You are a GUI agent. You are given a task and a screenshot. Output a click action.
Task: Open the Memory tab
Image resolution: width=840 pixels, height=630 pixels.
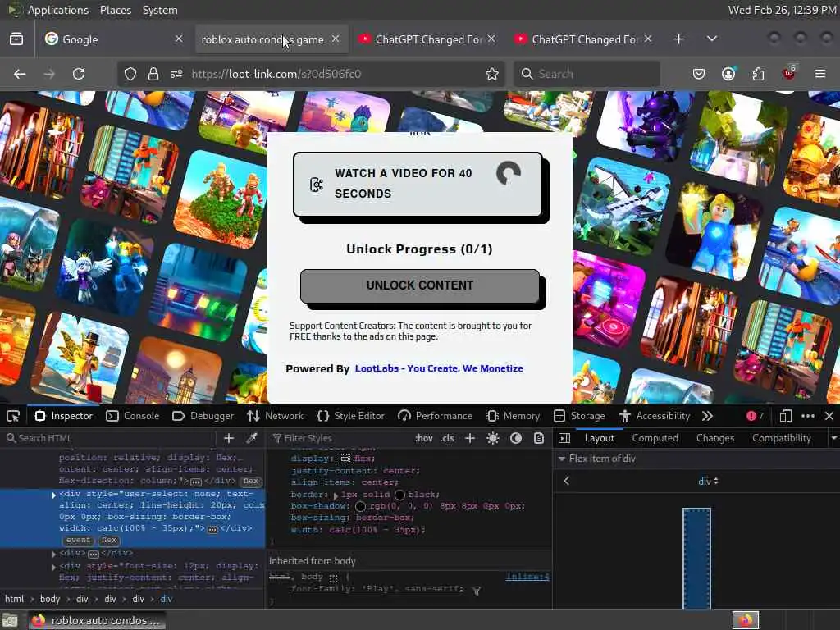[513, 416]
